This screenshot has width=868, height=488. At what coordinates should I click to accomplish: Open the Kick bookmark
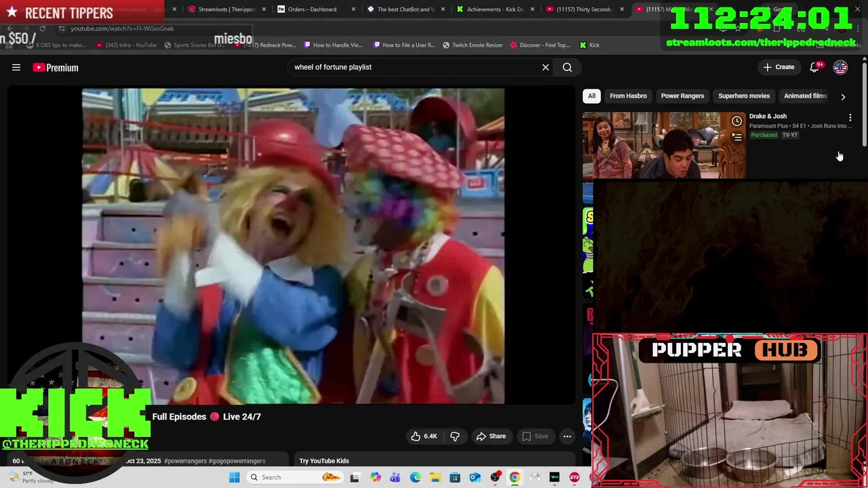click(x=589, y=45)
